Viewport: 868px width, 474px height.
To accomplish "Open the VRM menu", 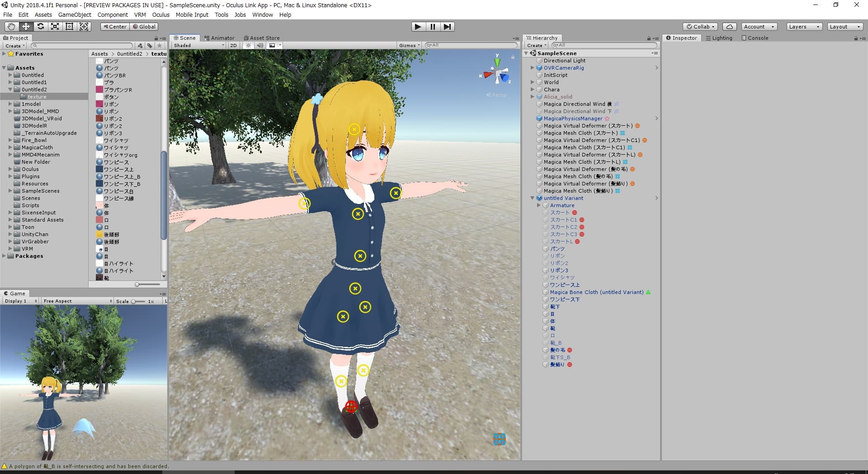I will coord(140,14).
